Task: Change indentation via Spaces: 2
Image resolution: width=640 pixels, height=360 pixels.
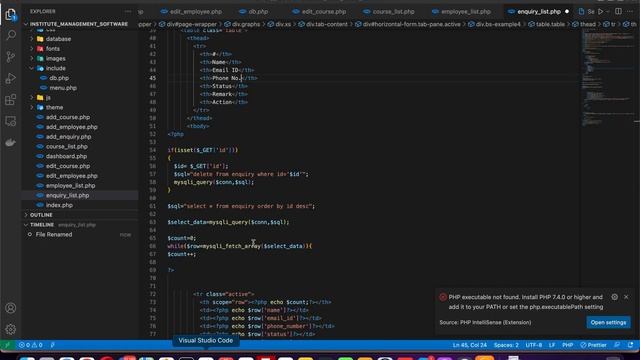Action: 506,345
